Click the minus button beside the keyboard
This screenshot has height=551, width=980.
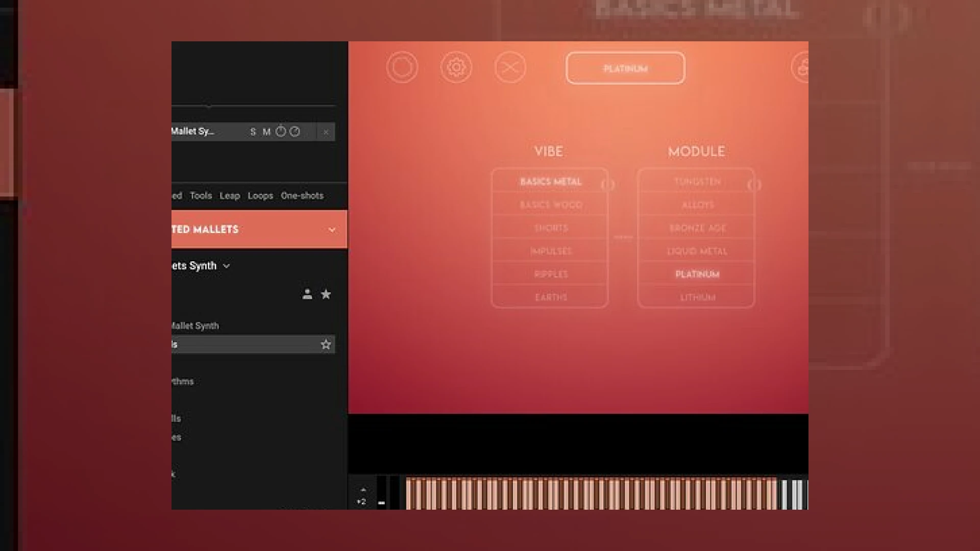tap(381, 503)
